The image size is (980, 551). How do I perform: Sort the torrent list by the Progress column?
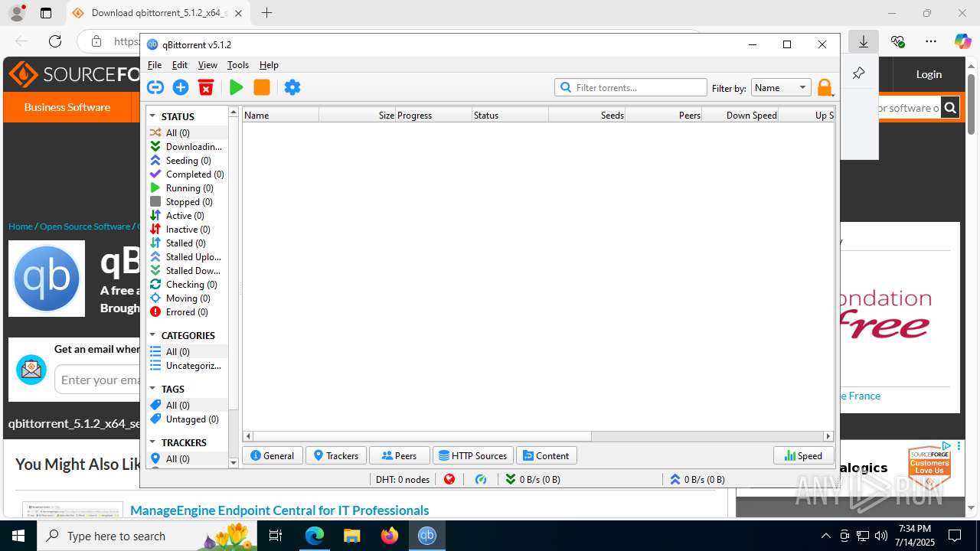434,115
